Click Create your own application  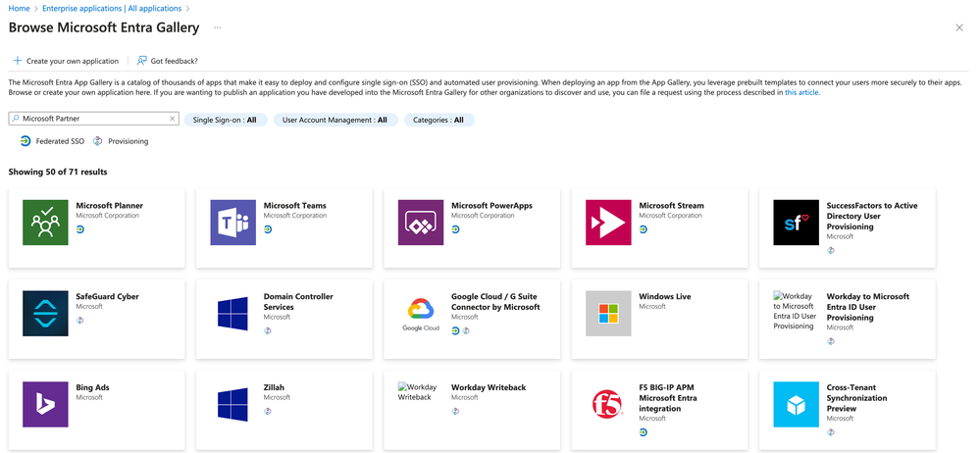click(66, 61)
